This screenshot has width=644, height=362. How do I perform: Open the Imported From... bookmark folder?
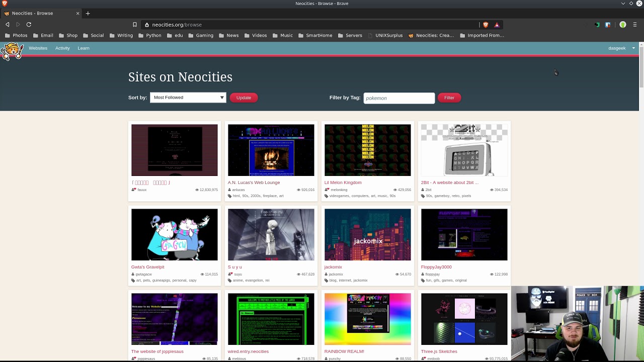pos(481,35)
